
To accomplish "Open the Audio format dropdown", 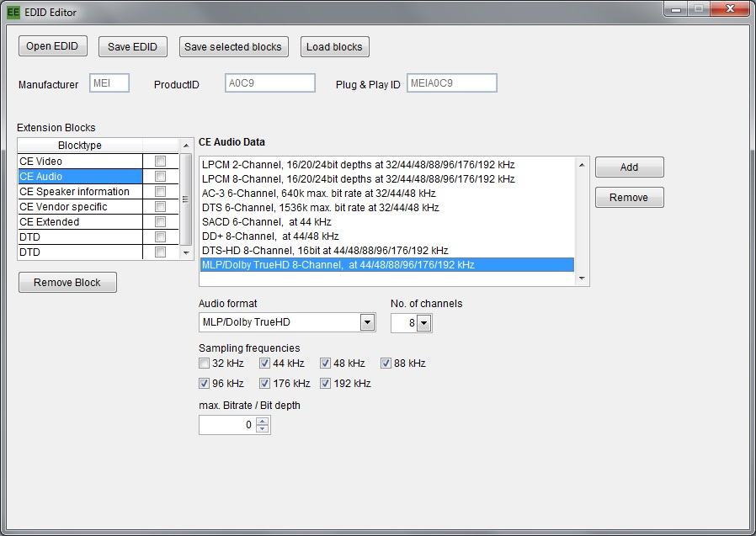I will (367, 322).
